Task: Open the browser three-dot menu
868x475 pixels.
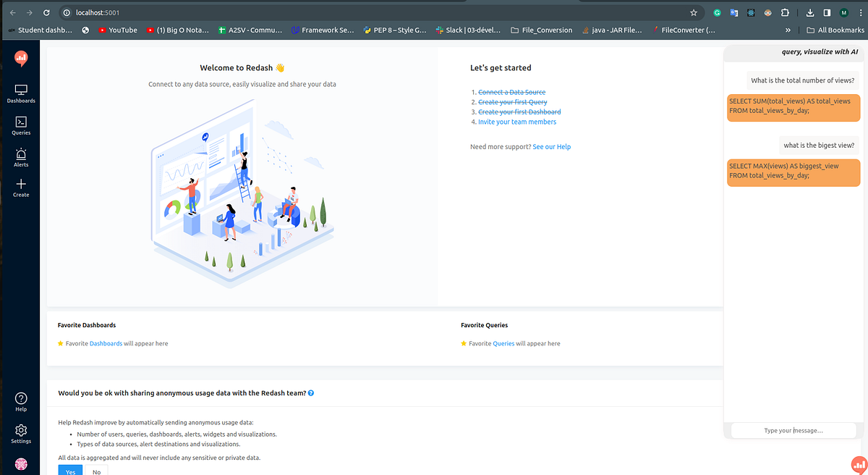Action: click(860, 12)
